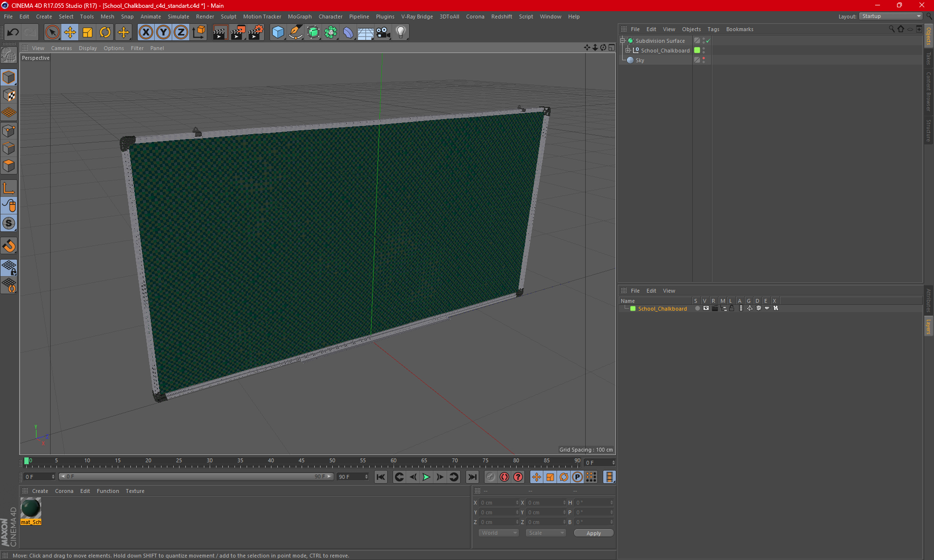Click the Apply button

(593, 533)
